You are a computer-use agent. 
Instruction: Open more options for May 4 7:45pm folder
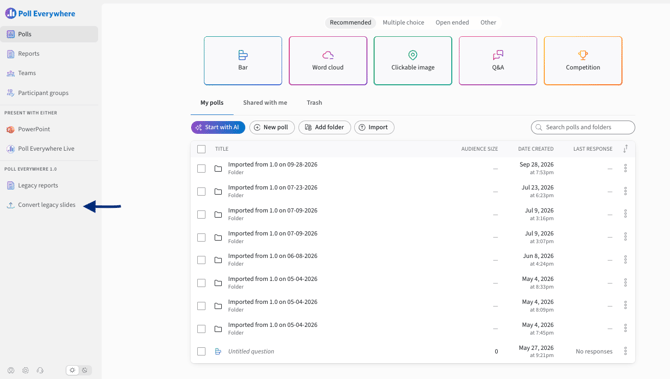[625, 329]
